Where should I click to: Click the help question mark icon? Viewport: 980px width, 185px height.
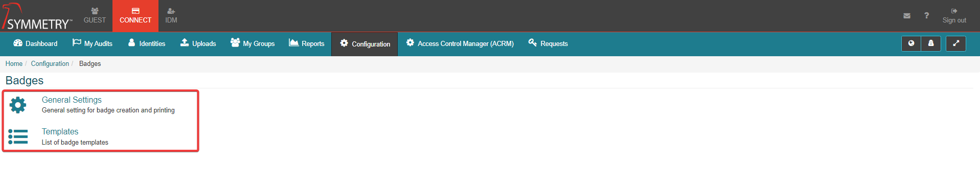coord(926,16)
